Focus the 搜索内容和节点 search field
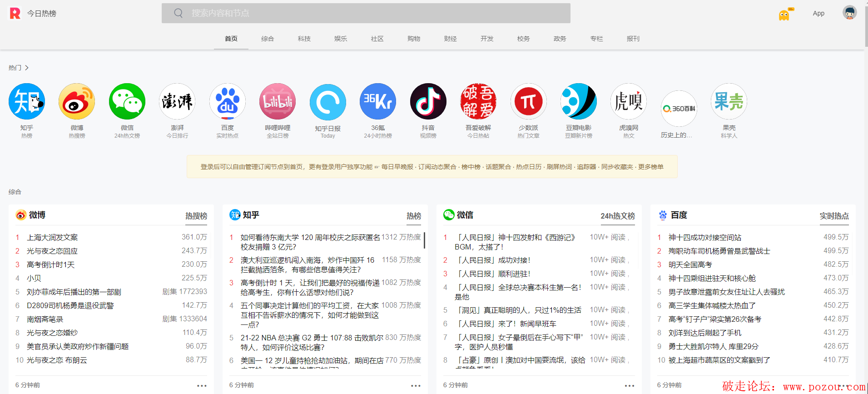 point(366,13)
